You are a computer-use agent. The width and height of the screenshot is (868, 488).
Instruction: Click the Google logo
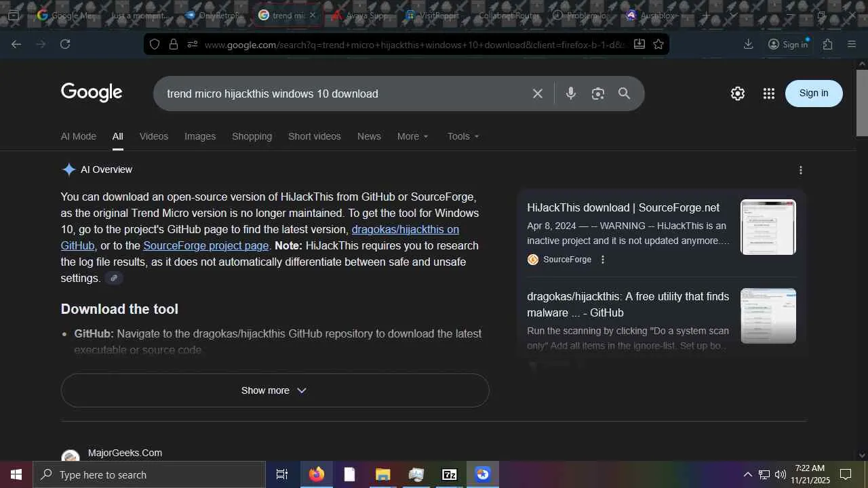pyautogui.click(x=92, y=92)
